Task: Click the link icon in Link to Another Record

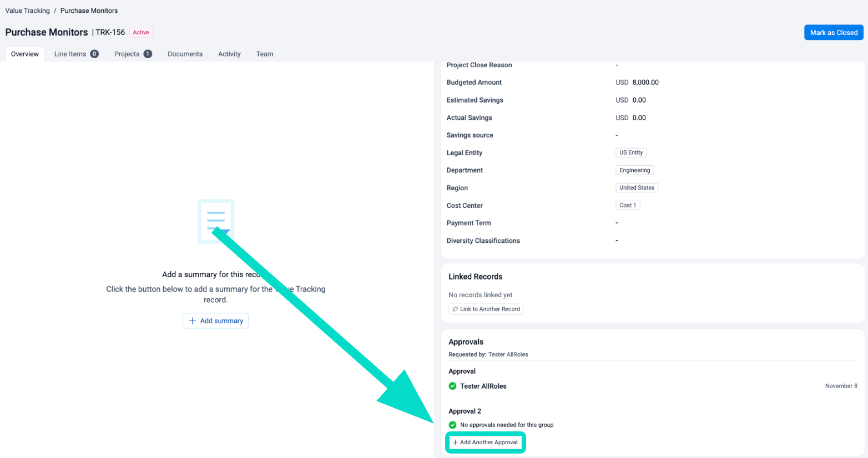Action: (455, 309)
